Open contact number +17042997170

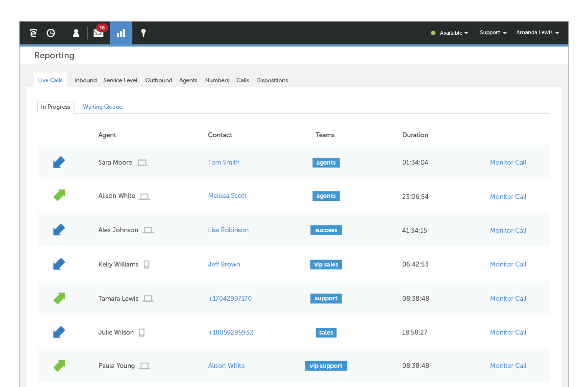coord(230,298)
